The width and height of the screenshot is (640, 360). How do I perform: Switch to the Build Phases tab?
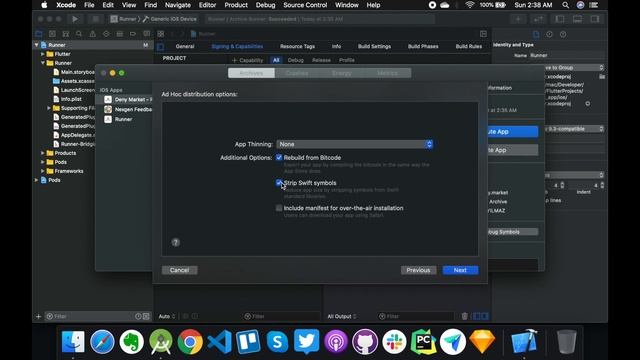[x=423, y=47]
